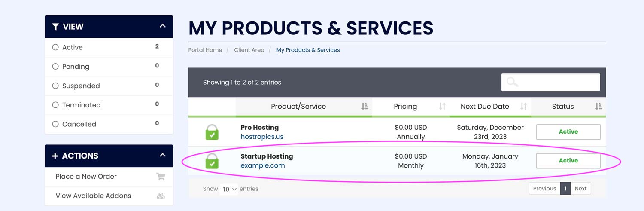644x211 pixels.
Task: Open the show entries count dropdown
Action: 229,189
